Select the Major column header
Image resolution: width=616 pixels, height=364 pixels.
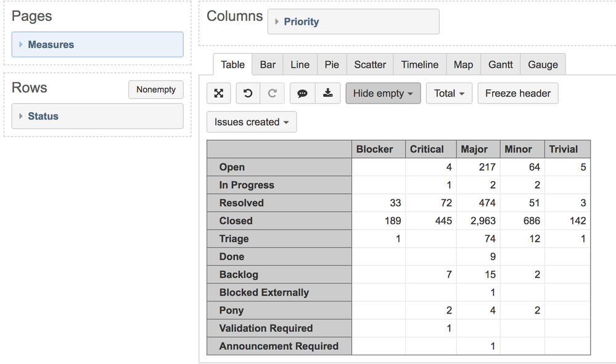(478, 149)
